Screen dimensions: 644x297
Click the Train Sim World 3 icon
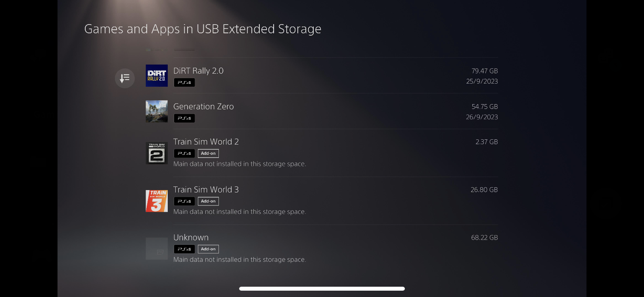(157, 201)
